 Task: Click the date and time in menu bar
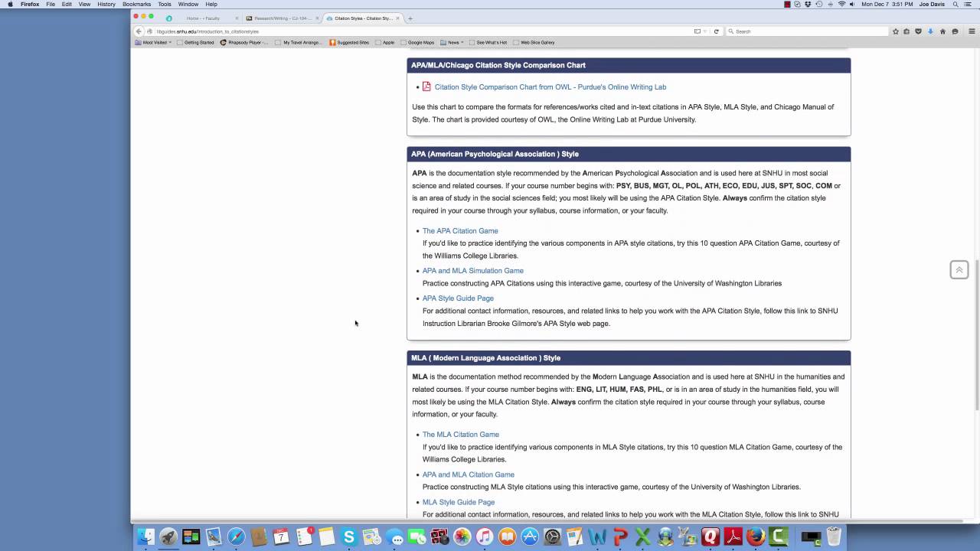pos(887,5)
